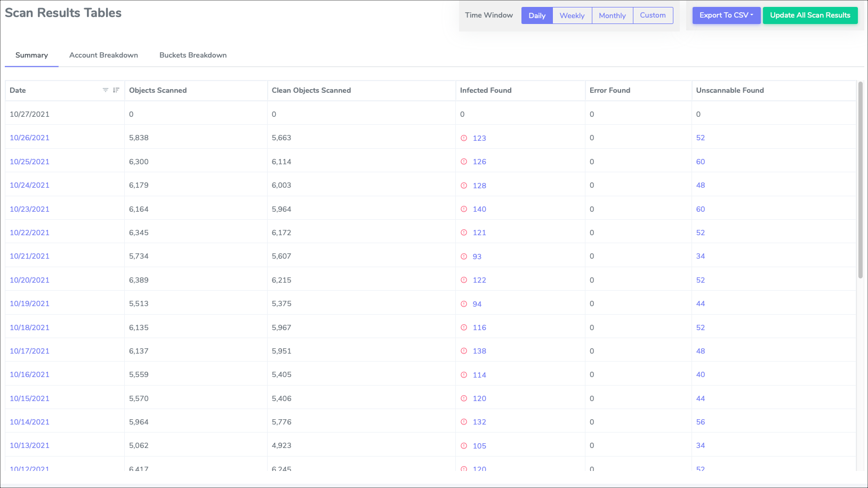Image resolution: width=868 pixels, height=488 pixels.
Task: Open unscannable count 40 for 10/16/2021
Action: click(701, 374)
